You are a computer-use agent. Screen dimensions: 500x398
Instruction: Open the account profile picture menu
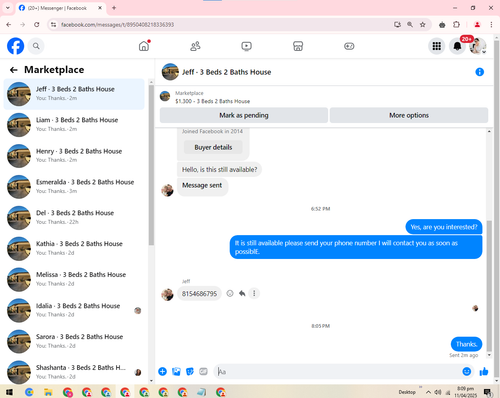coord(477,46)
